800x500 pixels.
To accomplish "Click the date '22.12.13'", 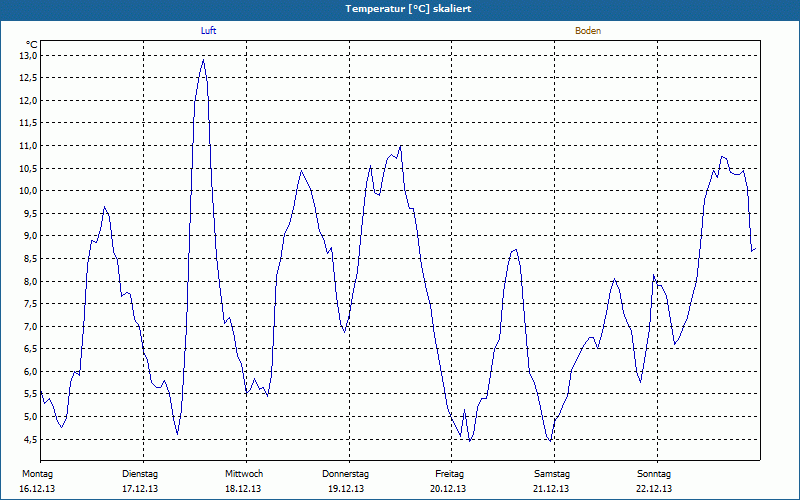I will (x=654, y=489).
